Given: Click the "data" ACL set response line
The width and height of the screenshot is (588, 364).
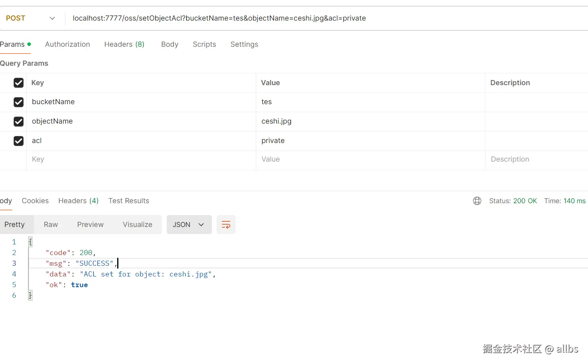Looking at the screenshot, I should click(x=130, y=274).
